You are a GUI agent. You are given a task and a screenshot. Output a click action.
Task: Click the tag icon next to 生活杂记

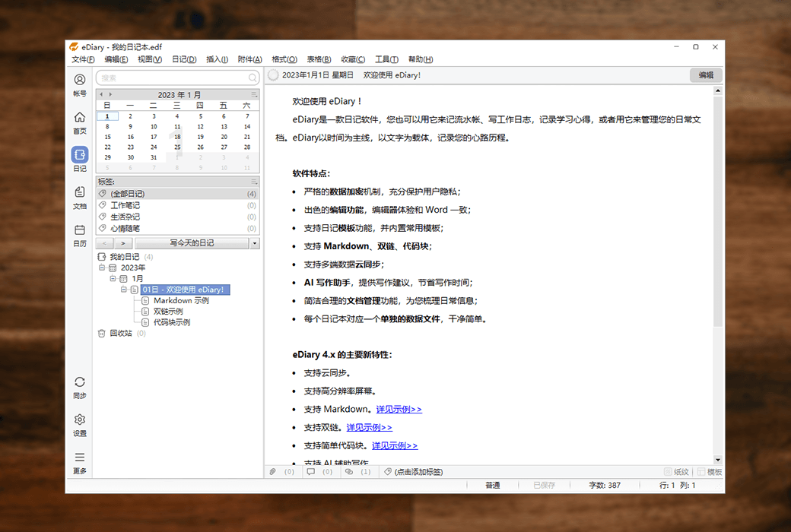103,217
